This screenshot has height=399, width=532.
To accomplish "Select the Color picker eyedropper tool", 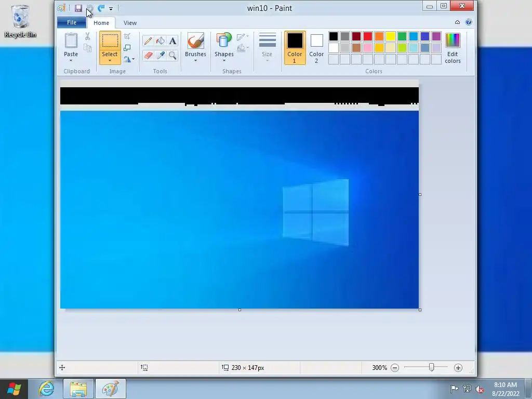I will click(x=160, y=55).
